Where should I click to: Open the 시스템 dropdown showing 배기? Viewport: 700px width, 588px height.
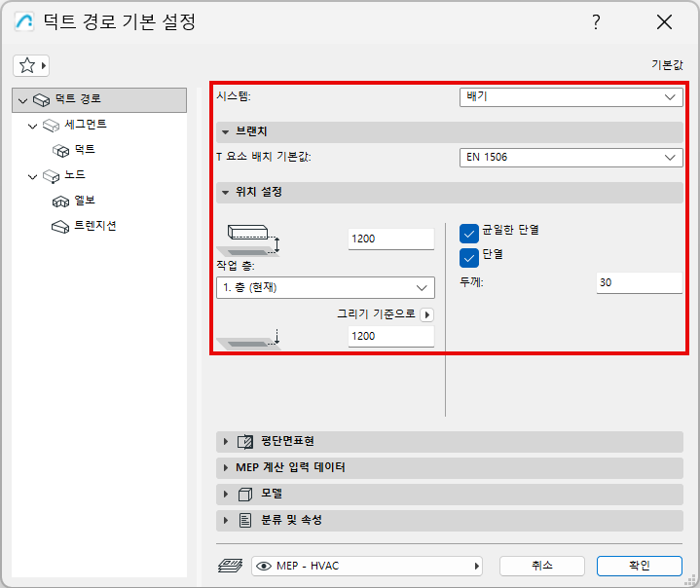571,97
